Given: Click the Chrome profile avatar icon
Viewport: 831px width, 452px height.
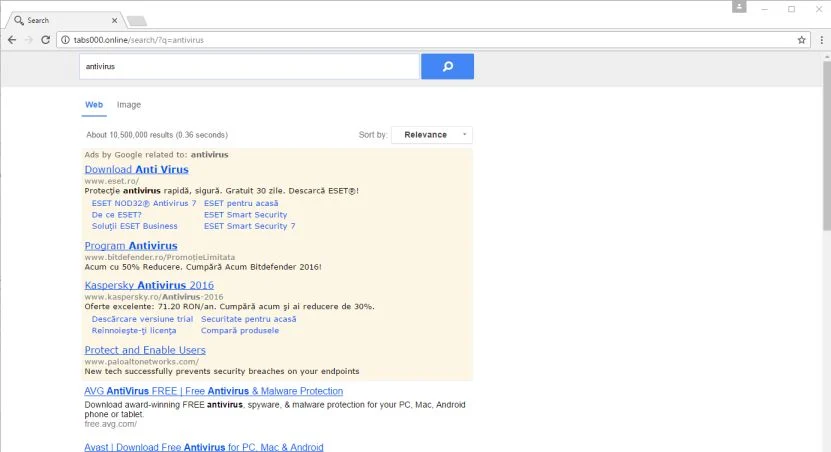Looking at the screenshot, I should (x=739, y=6).
